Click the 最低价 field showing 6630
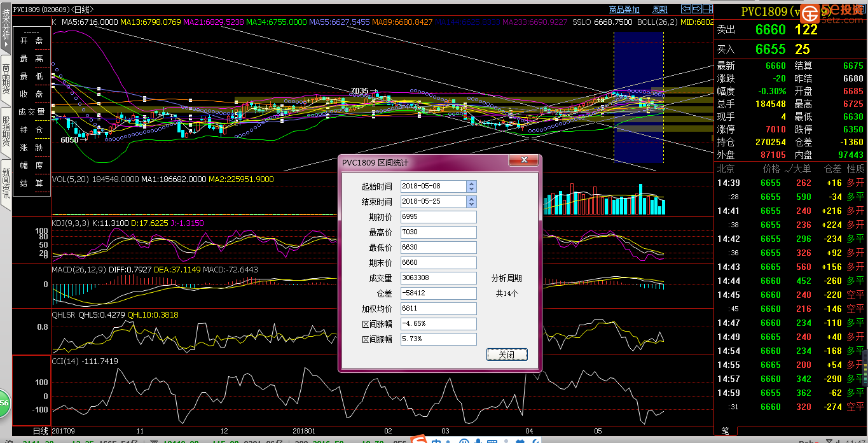 tap(439, 248)
